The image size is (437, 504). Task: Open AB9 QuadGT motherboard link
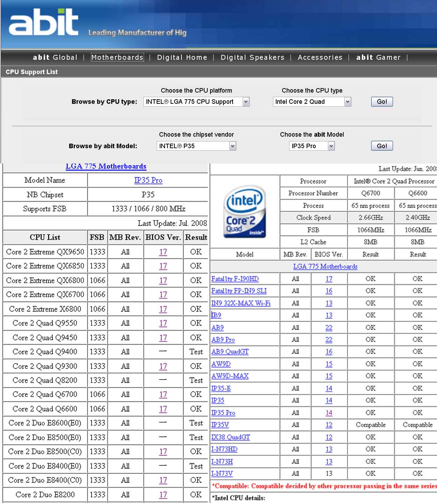coord(230,352)
